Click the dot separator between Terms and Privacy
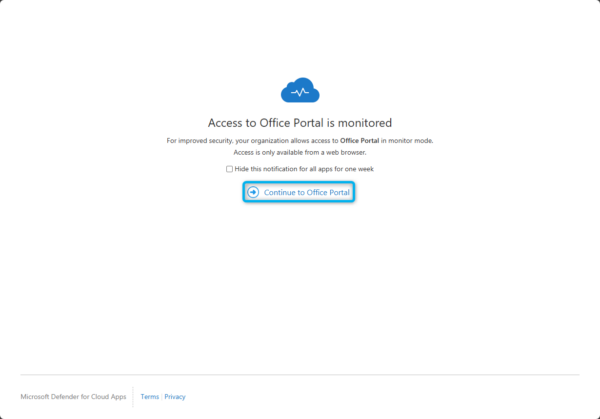Screen dimensions: 600x419 pyautogui.click(x=161, y=397)
